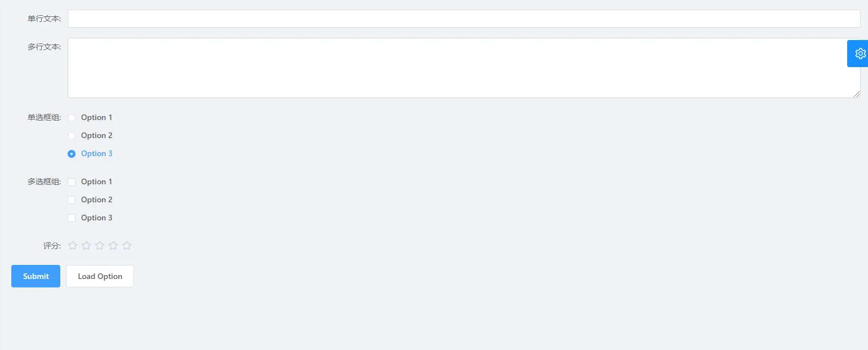This screenshot has height=350, width=868.
Task: Click the 多行文本 field label
Action: [x=44, y=47]
